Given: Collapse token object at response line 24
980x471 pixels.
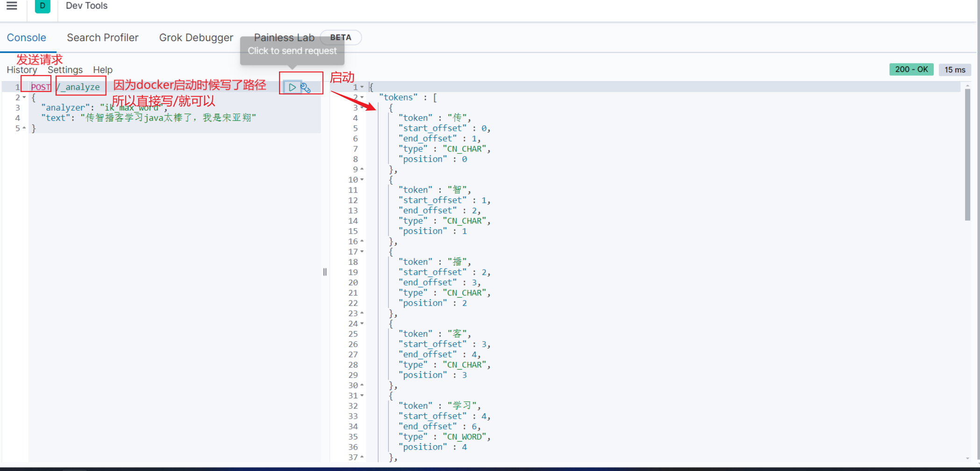Looking at the screenshot, I should [x=362, y=324].
